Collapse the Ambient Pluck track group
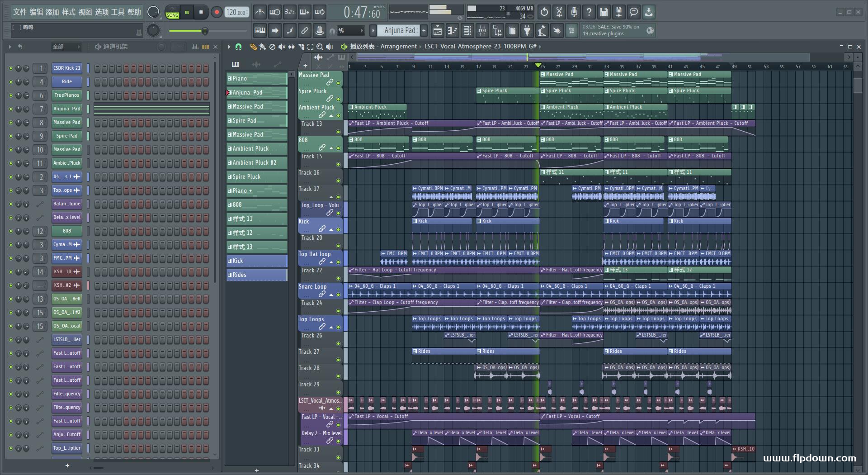 tap(331, 116)
